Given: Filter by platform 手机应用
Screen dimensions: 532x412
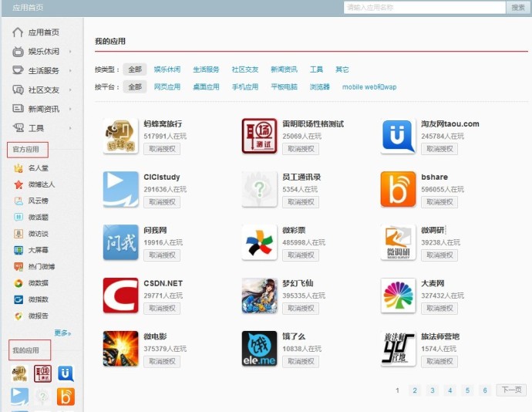Looking at the screenshot, I should point(245,87).
